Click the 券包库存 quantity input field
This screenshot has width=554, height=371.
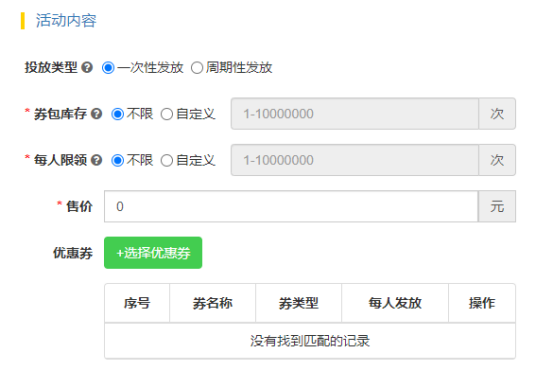(355, 114)
